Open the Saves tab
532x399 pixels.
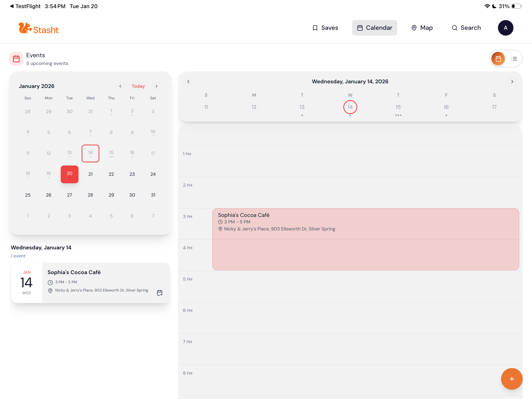[325, 28]
